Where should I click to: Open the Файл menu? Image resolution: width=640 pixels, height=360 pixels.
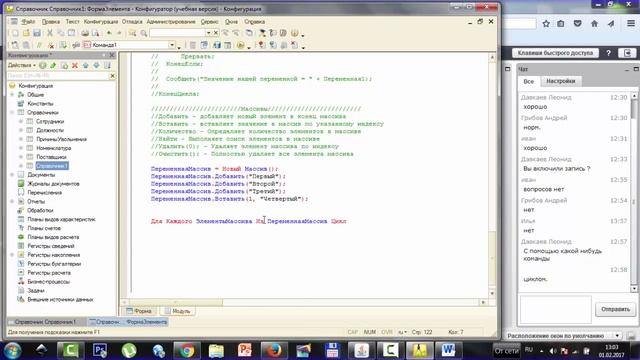pyautogui.click(x=28, y=22)
